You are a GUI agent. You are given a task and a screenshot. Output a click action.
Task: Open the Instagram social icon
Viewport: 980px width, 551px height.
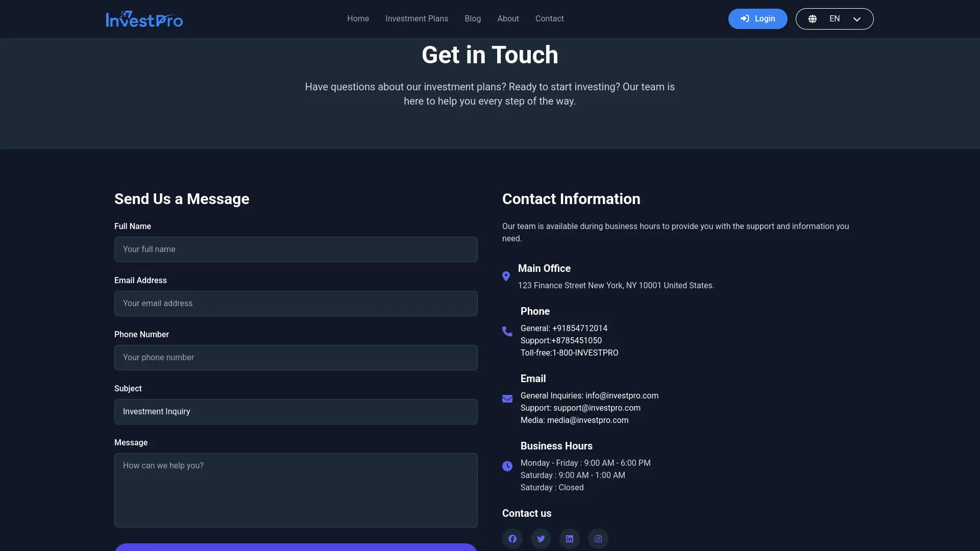click(598, 539)
